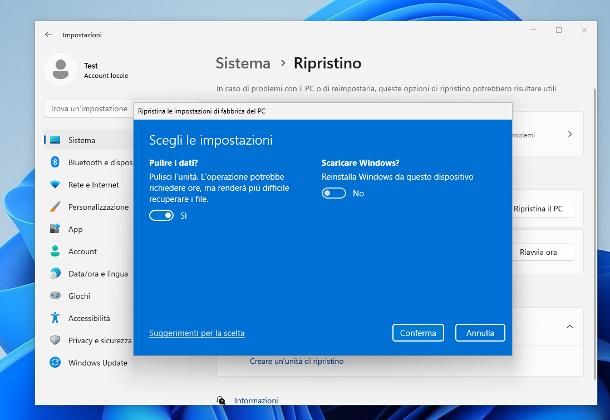Viewport: 610px width, 420px height.
Task: Open Creare un'unità di ripristino link
Action: 296,361
